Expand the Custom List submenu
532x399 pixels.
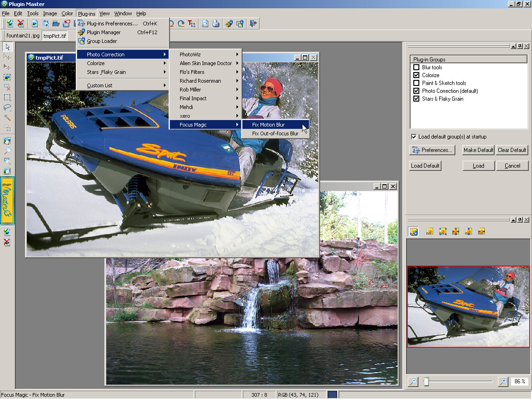(x=122, y=85)
